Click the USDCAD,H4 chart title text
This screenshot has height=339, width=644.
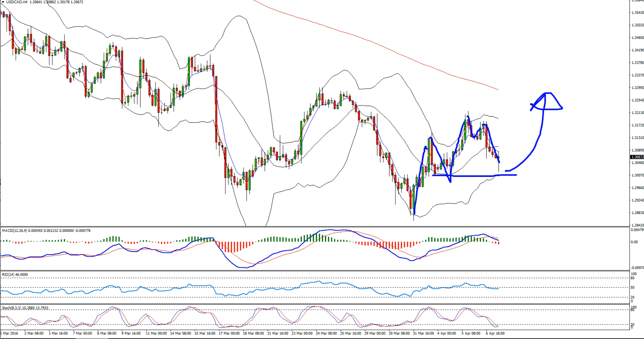click(x=17, y=2)
